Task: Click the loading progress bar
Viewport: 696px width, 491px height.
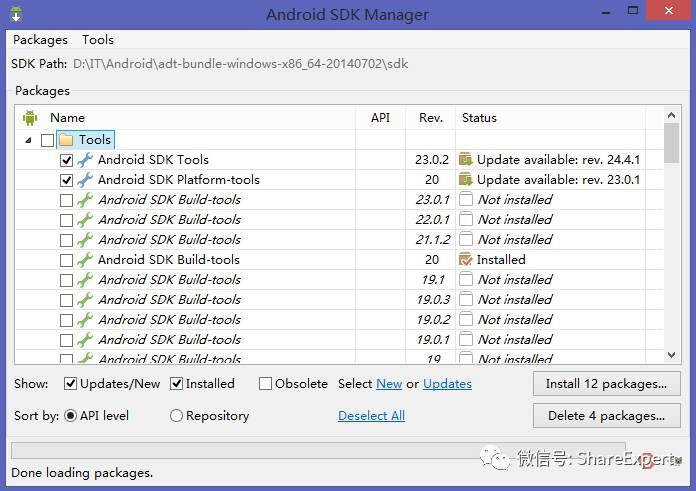Action: click(x=318, y=450)
